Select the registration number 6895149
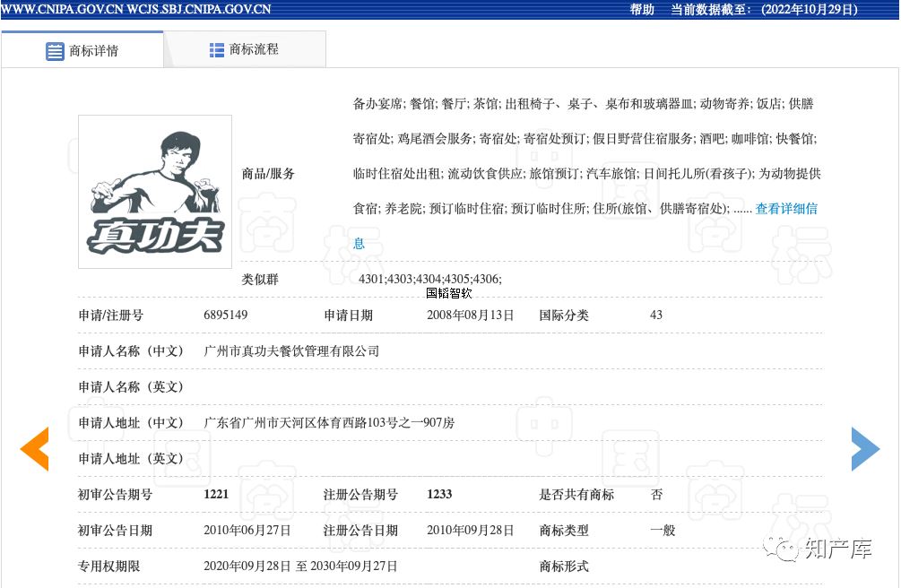The width and height of the screenshot is (901, 588). [x=225, y=315]
